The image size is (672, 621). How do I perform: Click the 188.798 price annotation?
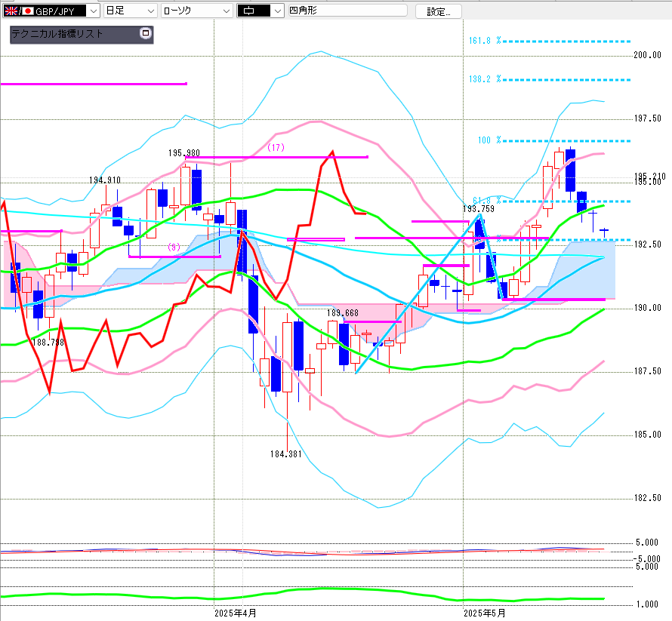click(x=48, y=343)
